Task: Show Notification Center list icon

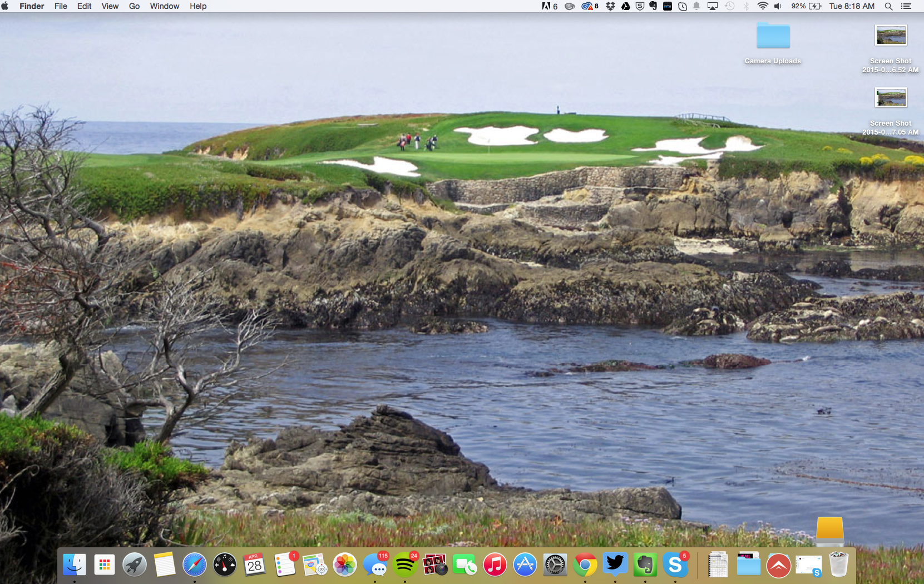Action: click(906, 6)
